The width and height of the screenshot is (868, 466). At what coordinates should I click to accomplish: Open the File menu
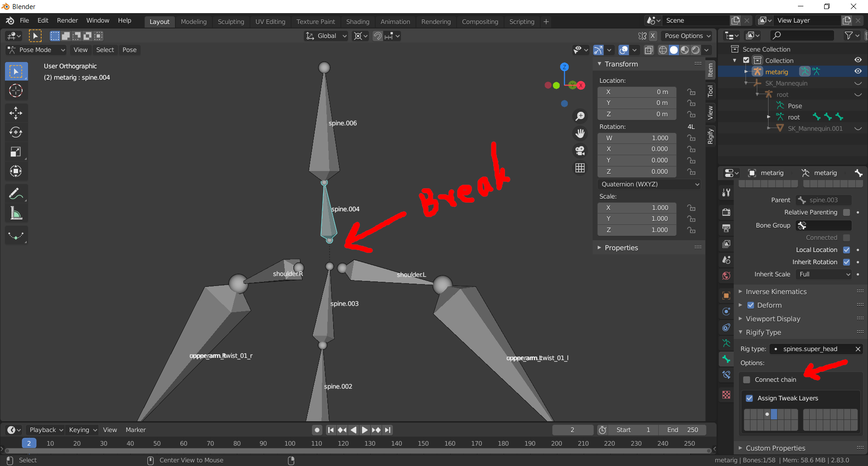[24, 21]
